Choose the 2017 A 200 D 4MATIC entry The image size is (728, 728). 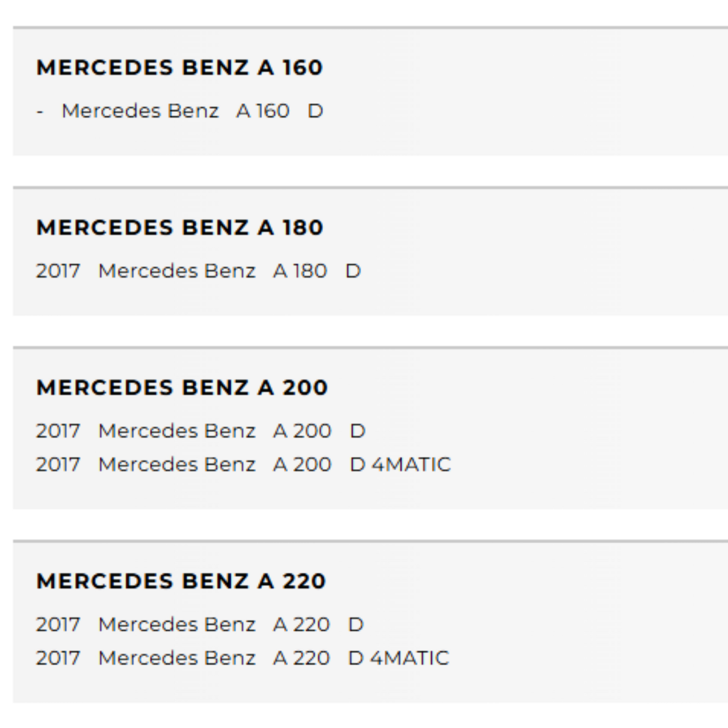tap(243, 465)
